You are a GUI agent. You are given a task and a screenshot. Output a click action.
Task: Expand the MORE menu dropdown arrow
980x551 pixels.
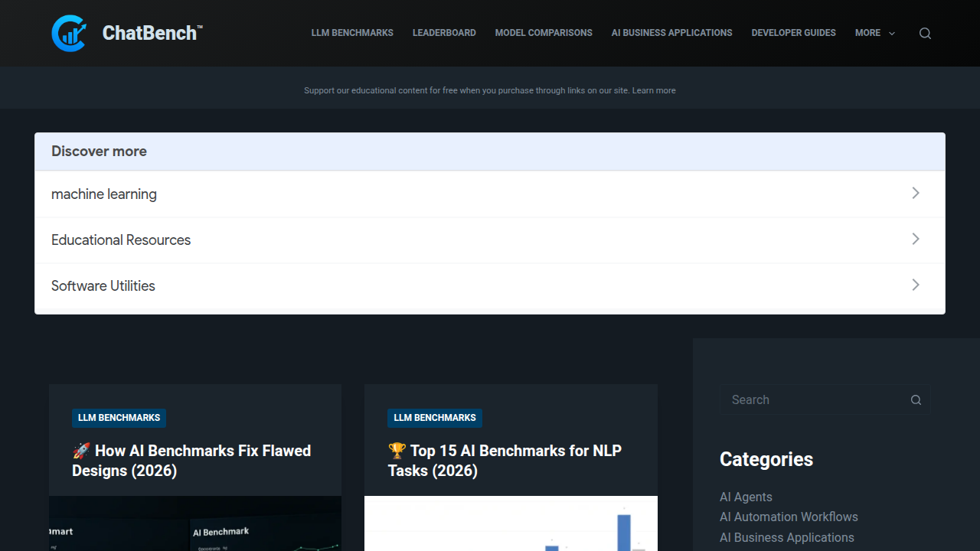892,34
